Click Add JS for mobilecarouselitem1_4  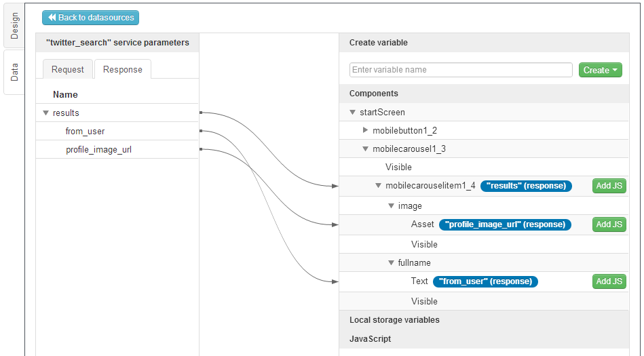609,186
